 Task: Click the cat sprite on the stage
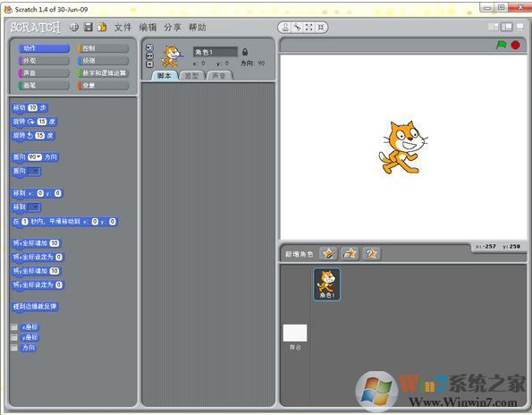(402, 148)
